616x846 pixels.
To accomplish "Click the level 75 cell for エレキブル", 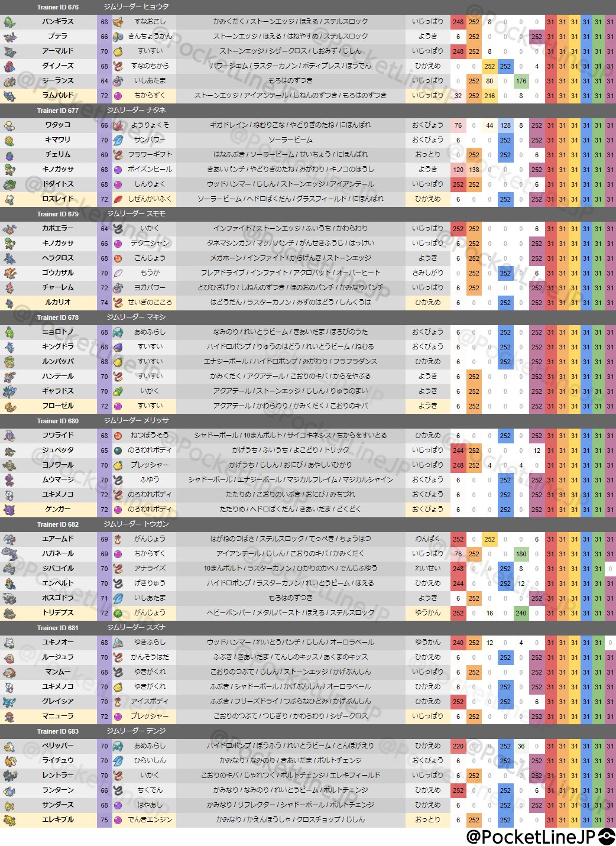I will [x=104, y=820].
